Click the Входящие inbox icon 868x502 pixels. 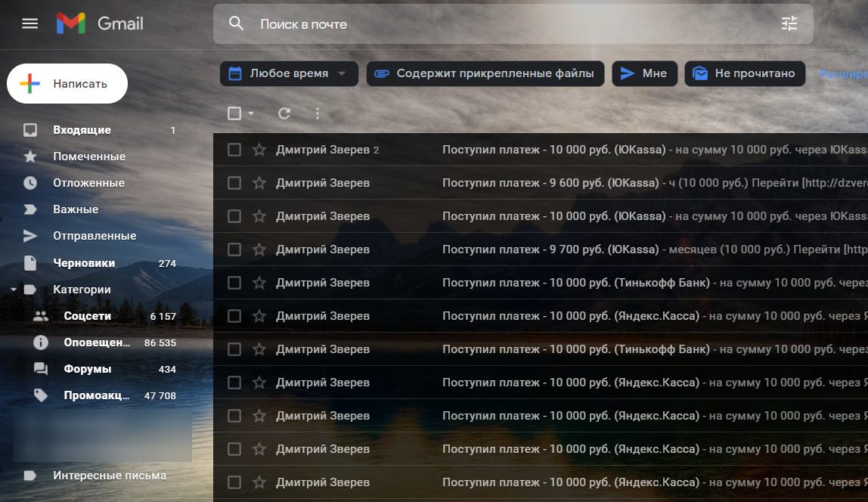point(30,130)
